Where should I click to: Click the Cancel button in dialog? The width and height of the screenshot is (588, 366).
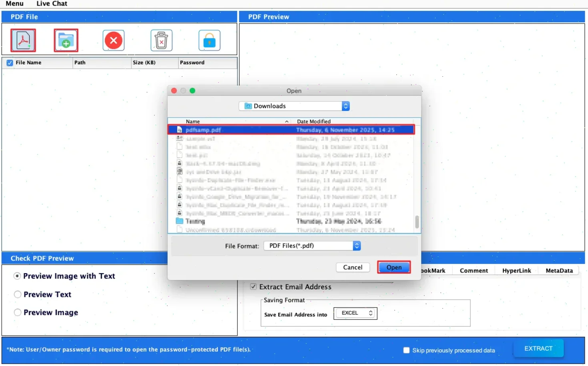coord(353,267)
